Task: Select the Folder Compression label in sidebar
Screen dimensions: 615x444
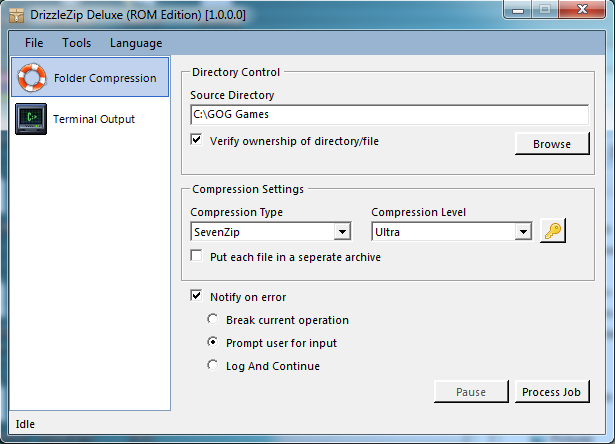Action: [x=105, y=78]
